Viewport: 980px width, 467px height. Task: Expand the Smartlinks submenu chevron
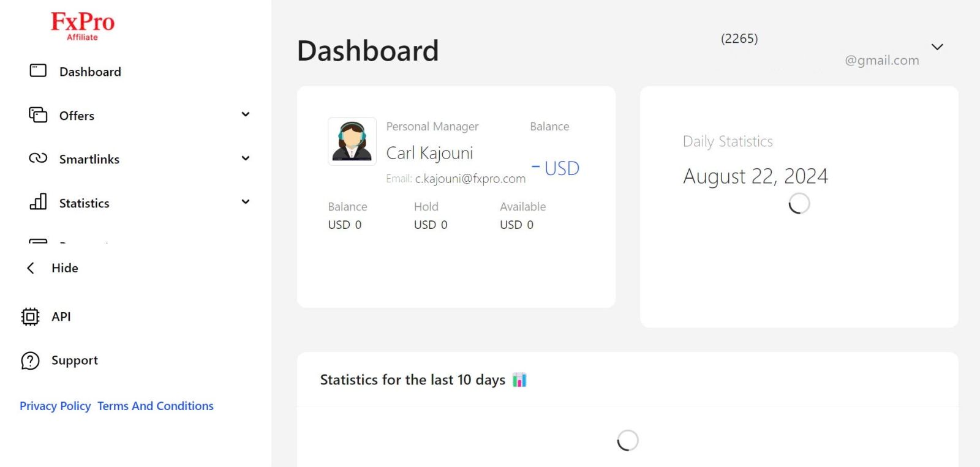tap(246, 159)
